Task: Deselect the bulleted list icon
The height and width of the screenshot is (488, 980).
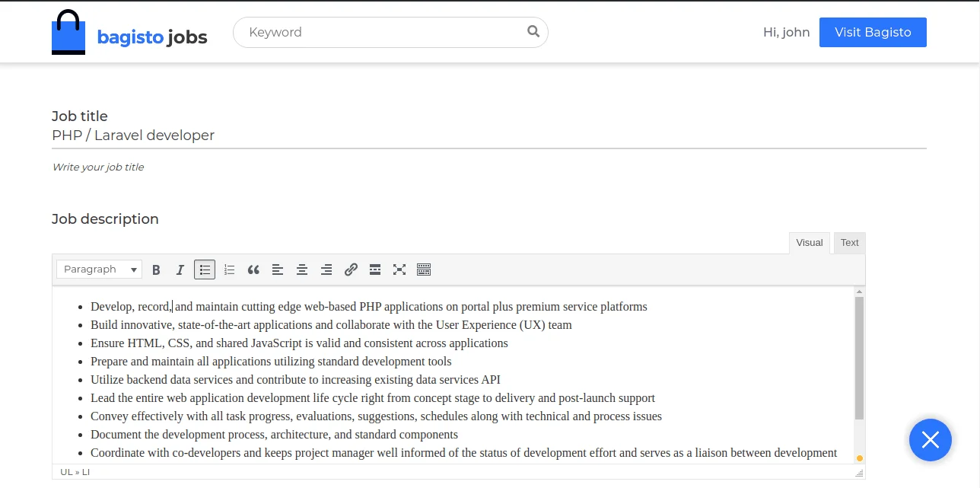Action: point(205,269)
